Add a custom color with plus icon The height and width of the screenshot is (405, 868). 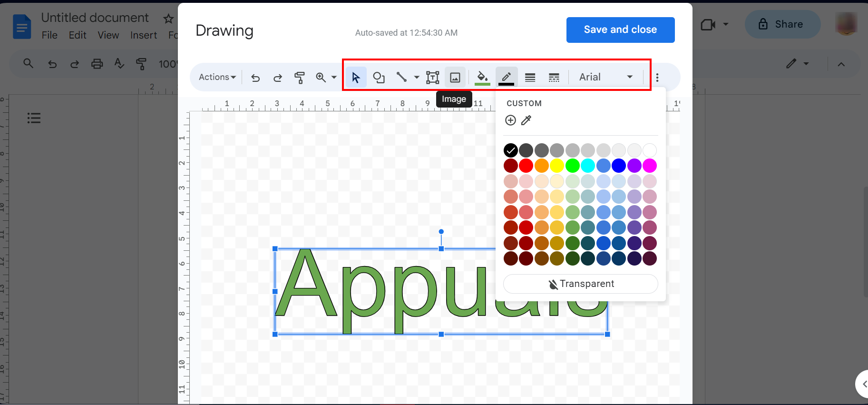pos(510,120)
